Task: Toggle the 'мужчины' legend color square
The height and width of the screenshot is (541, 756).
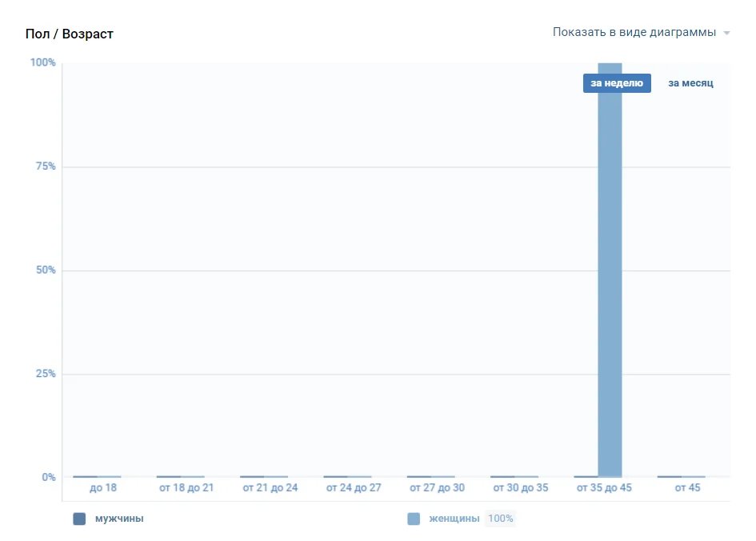Action: [79, 519]
